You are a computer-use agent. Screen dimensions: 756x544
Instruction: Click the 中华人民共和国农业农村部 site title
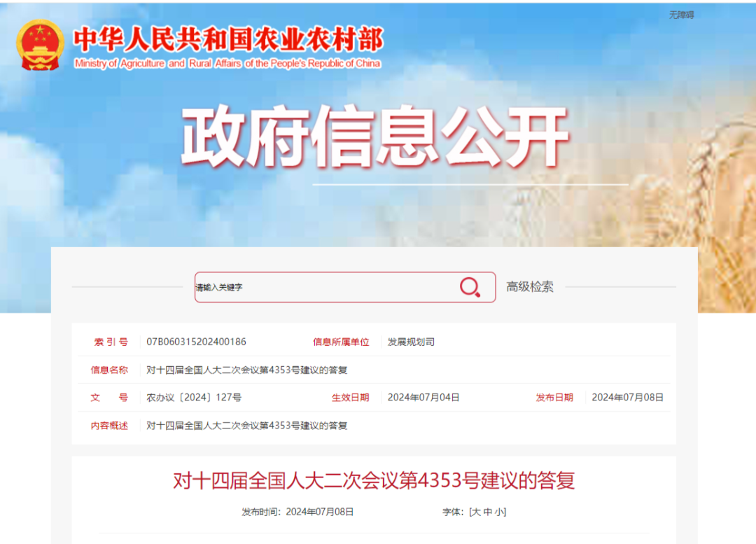[228, 39]
